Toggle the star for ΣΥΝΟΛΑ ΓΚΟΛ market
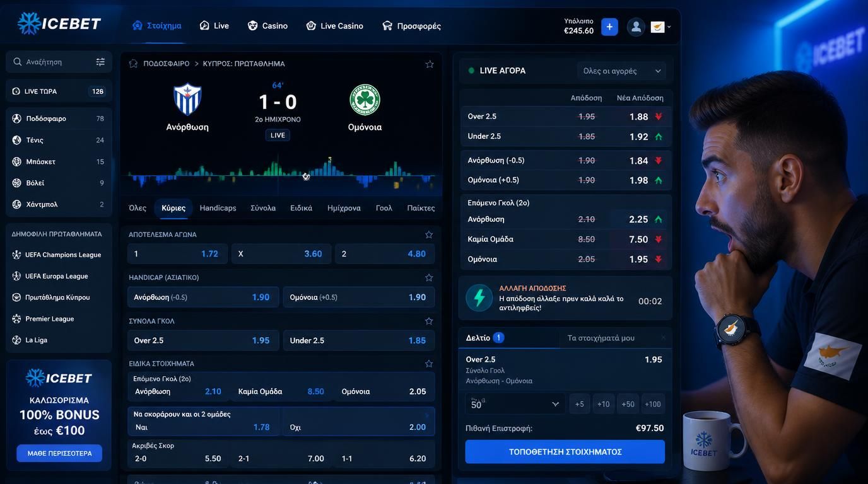The image size is (868, 484). 429,321
